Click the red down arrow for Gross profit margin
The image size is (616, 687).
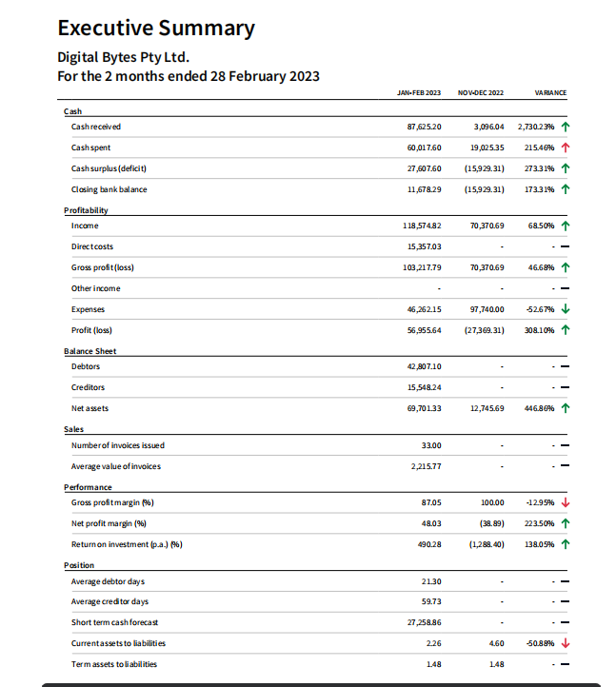click(x=565, y=501)
